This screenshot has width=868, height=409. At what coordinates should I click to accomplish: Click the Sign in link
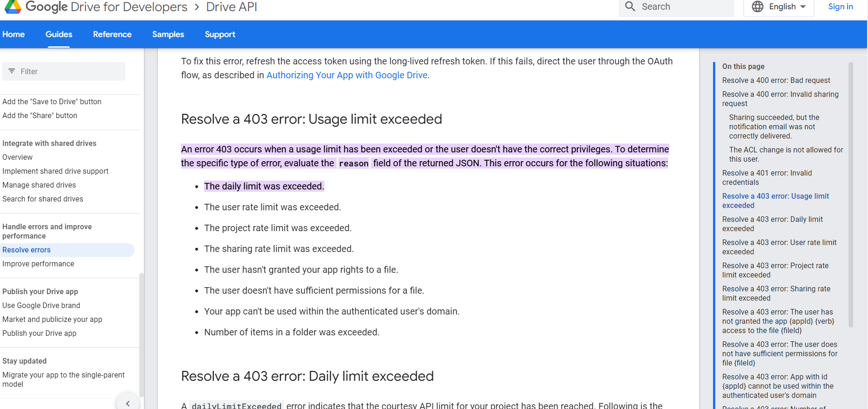point(840,6)
